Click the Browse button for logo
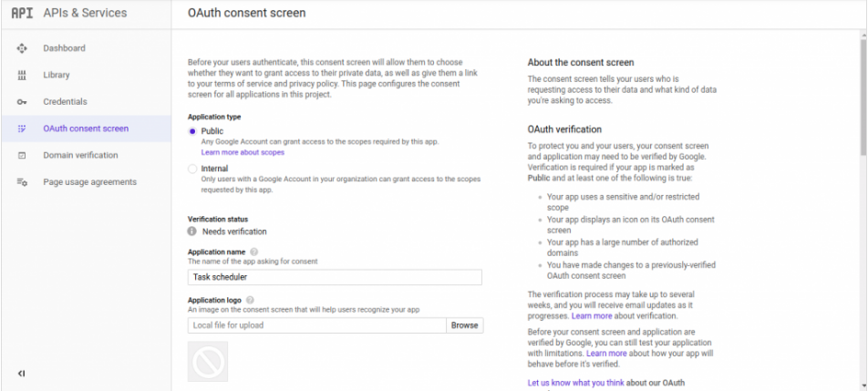Screen dimensions: 868x391 click(464, 324)
